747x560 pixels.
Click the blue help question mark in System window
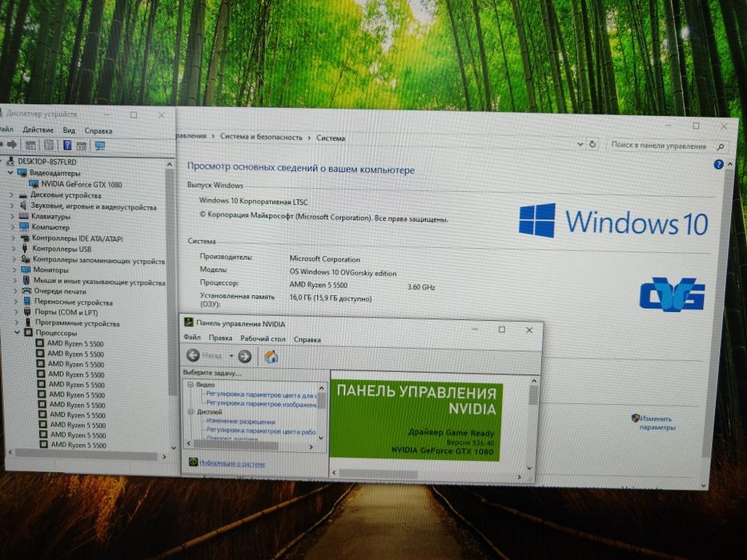tap(718, 165)
